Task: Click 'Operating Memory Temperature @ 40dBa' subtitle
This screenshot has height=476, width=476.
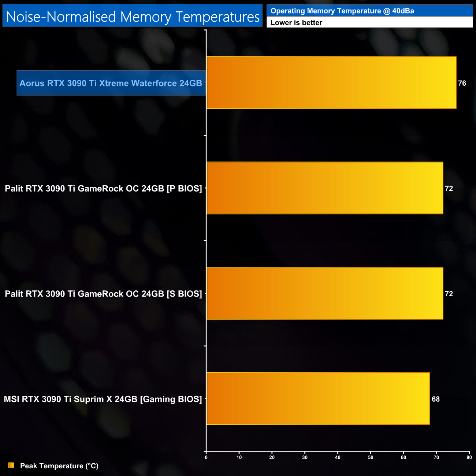Action: 342,11
